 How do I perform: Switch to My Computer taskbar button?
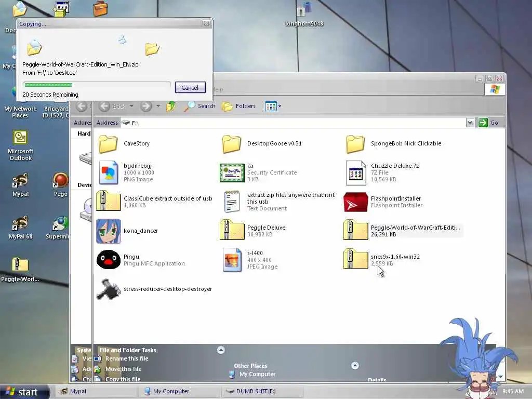179,392
